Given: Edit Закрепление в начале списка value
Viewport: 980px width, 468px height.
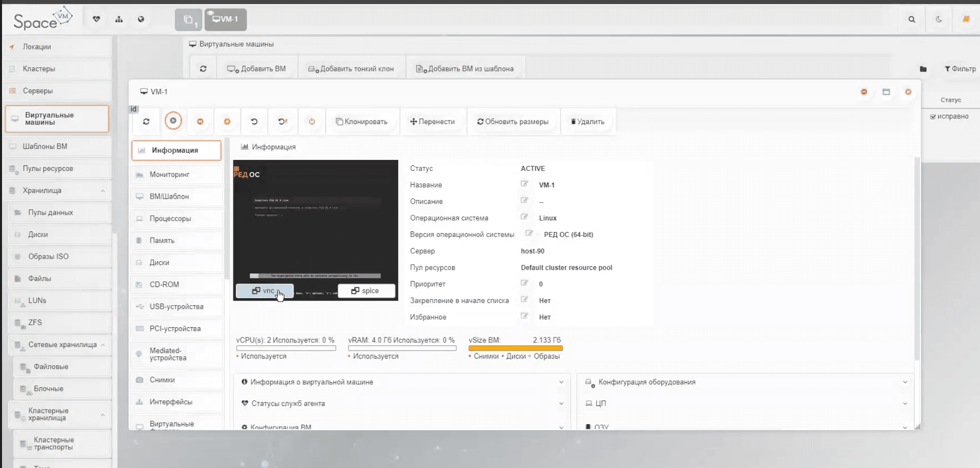Looking at the screenshot, I should [x=524, y=299].
